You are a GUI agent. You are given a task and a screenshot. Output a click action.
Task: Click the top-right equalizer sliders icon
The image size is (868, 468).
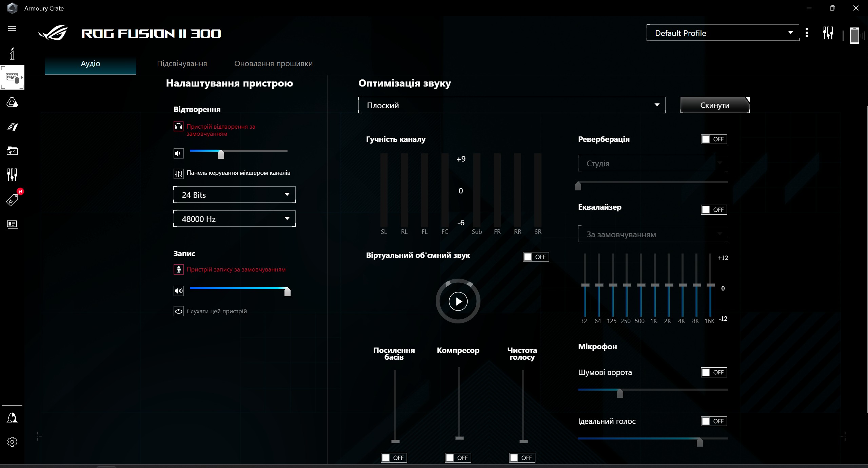828,33
